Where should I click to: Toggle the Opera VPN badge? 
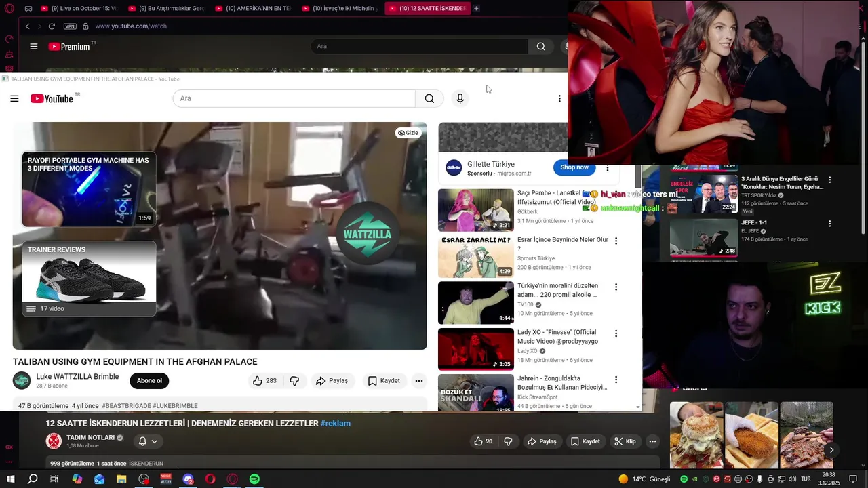(70, 26)
